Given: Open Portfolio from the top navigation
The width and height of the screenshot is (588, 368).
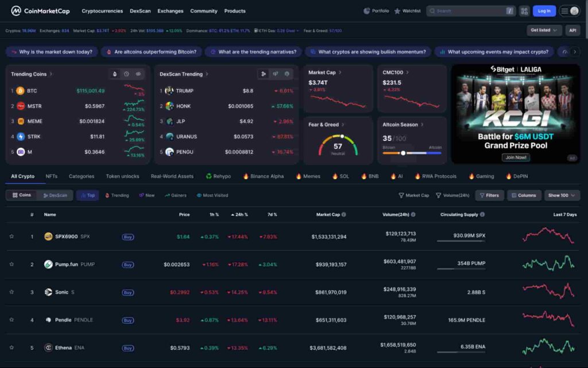Looking at the screenshot, I should point(376,10).
